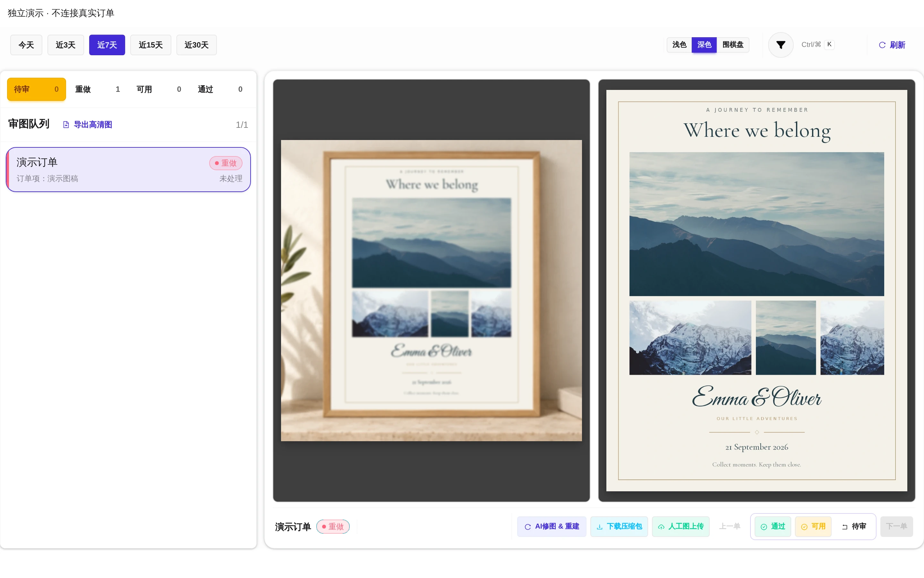
Task: Click the 审图队列 heading
Action: pyautogui.click(x=29, y=124)
